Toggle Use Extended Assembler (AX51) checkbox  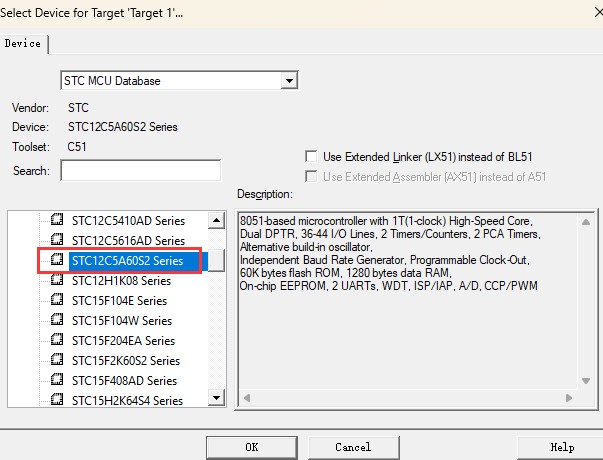click(x=311, y=177)
